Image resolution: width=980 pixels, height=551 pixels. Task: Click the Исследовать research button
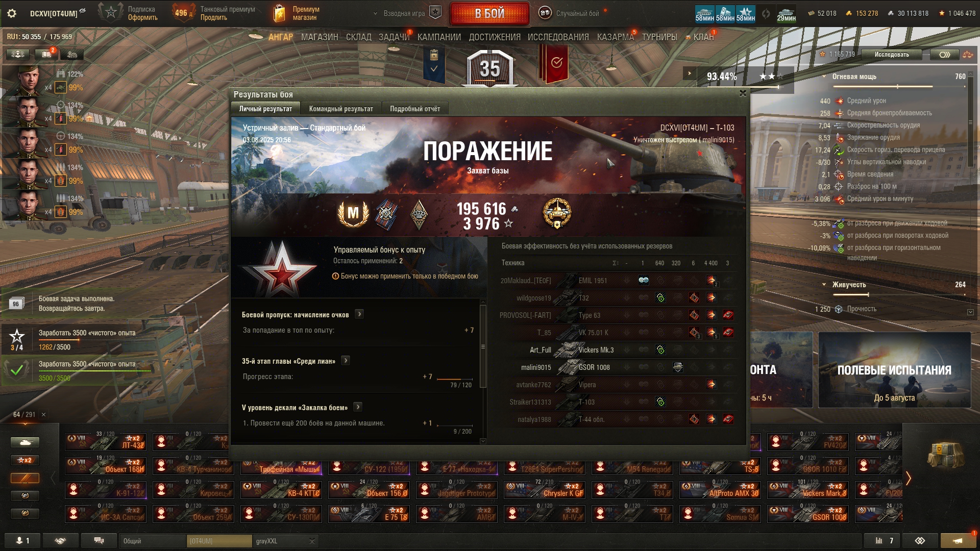point(892,55)
